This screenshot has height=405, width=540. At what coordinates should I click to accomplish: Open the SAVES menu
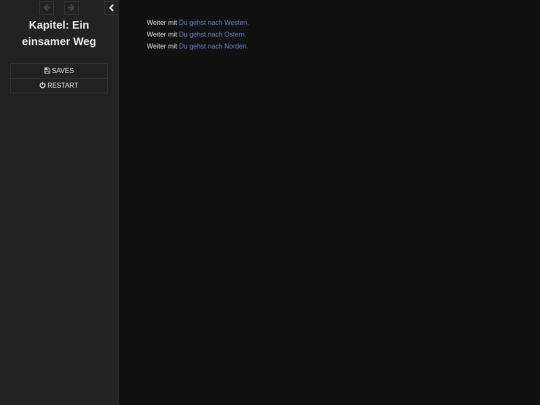[59, 71]
